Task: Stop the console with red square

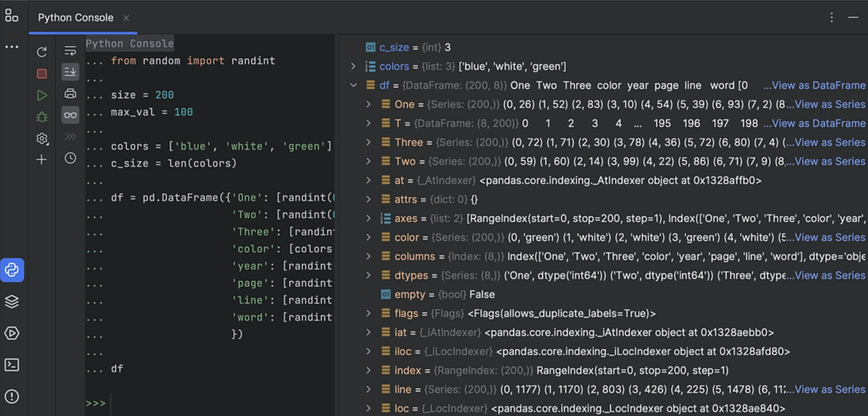Action: point(41,73)
